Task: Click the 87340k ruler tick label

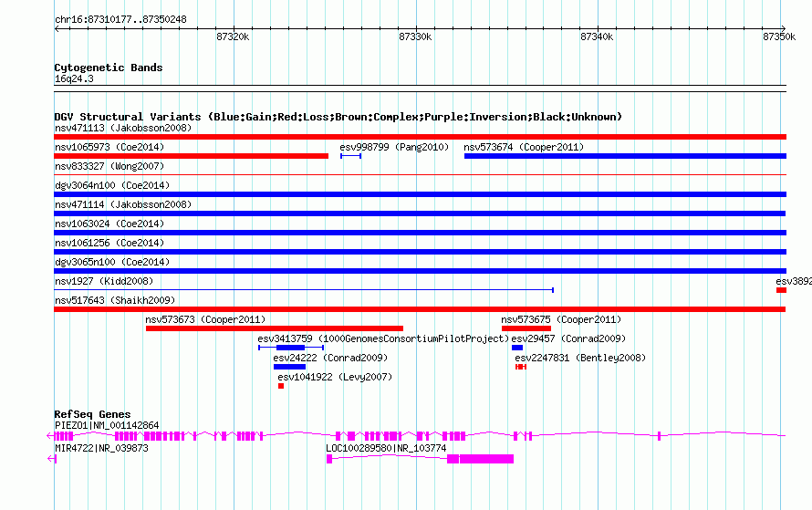Action: coord(597,36)
